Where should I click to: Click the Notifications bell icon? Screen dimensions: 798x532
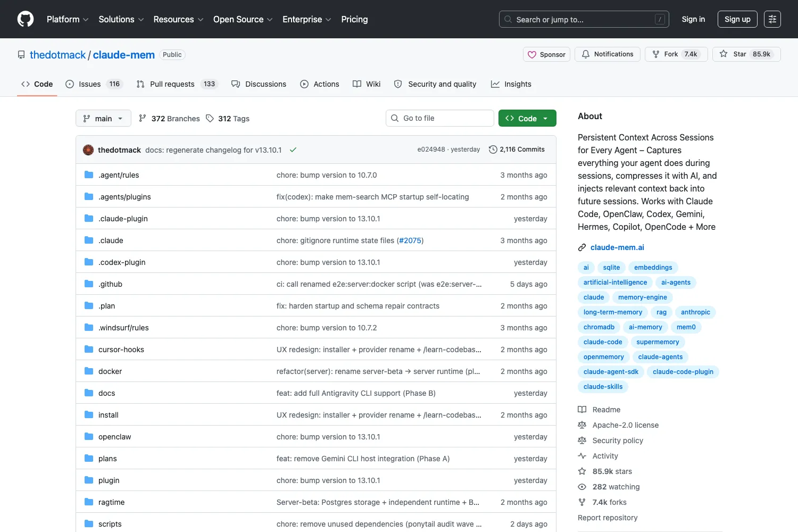[x=586, y=54]
